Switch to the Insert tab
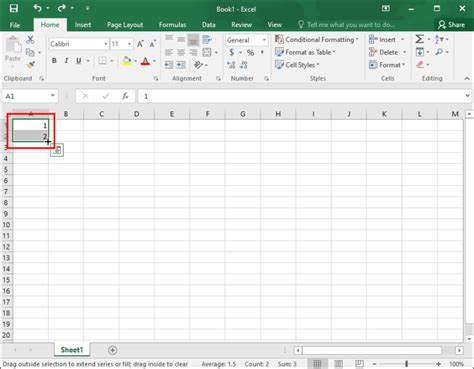The height and width of the screenshot is (369, 474). click(83, 25)
